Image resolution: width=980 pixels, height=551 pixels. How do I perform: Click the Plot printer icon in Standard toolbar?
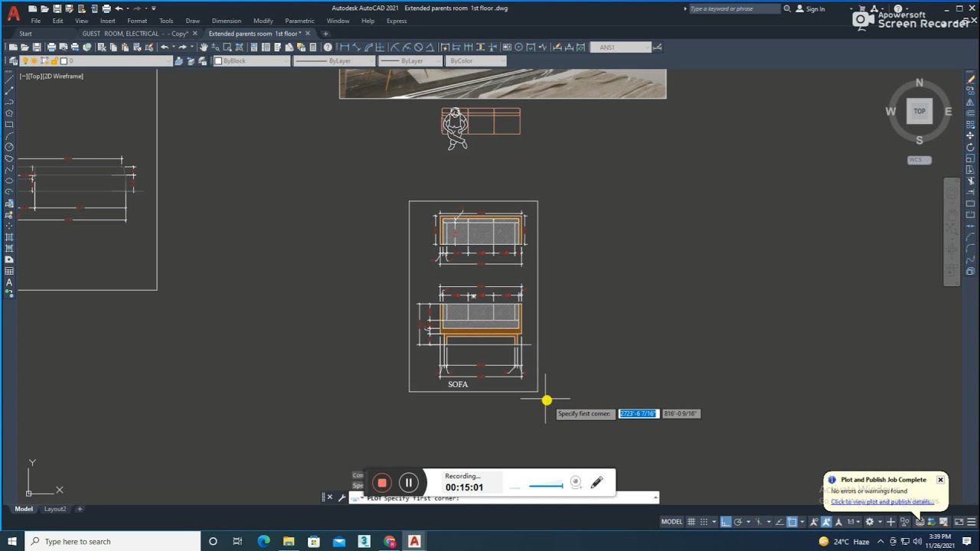click(51, 47)
